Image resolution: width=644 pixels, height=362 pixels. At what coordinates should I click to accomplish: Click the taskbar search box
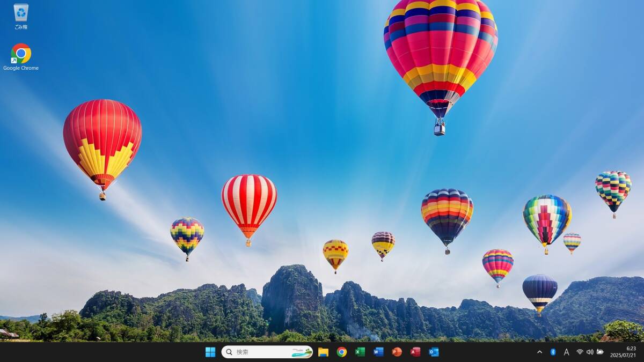pos(267,352)
